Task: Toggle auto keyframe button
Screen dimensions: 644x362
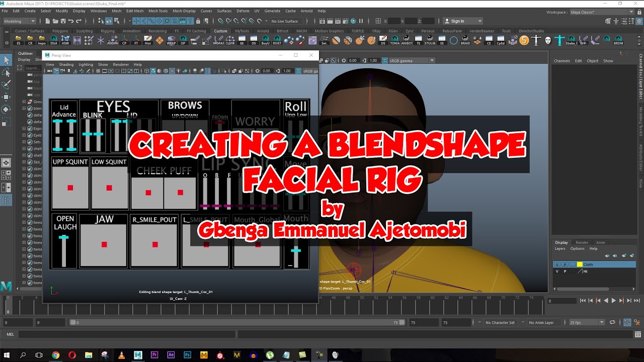Action: [627, 322]
